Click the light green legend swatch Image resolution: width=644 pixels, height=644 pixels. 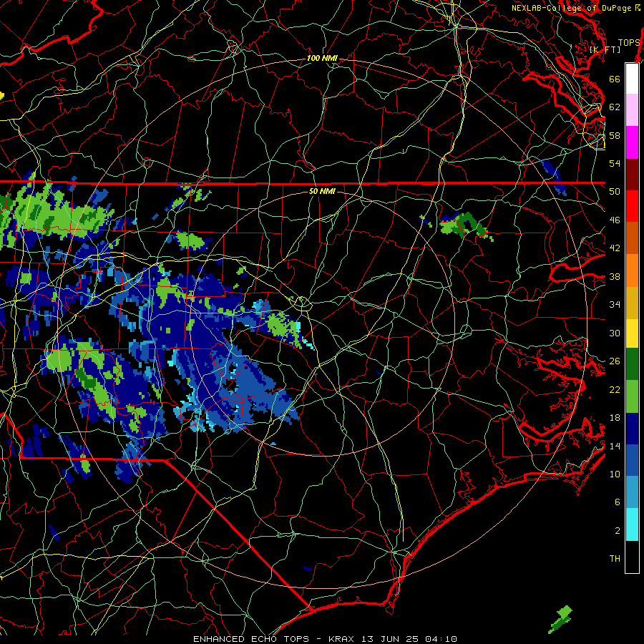(632, 396)
